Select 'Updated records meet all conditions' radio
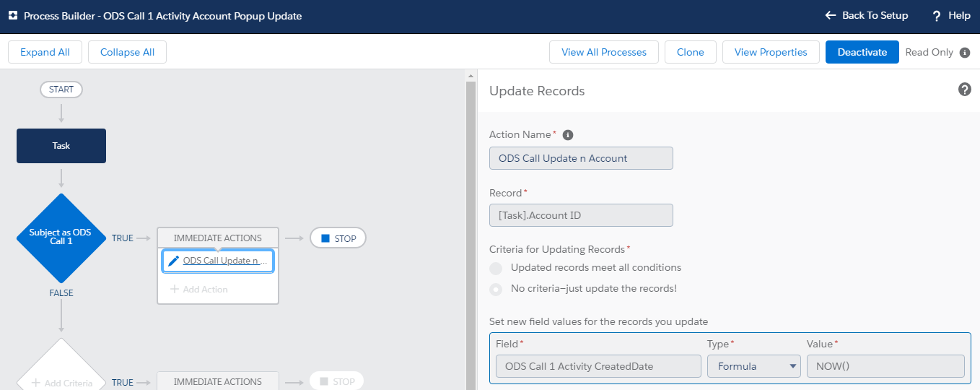 496,269
